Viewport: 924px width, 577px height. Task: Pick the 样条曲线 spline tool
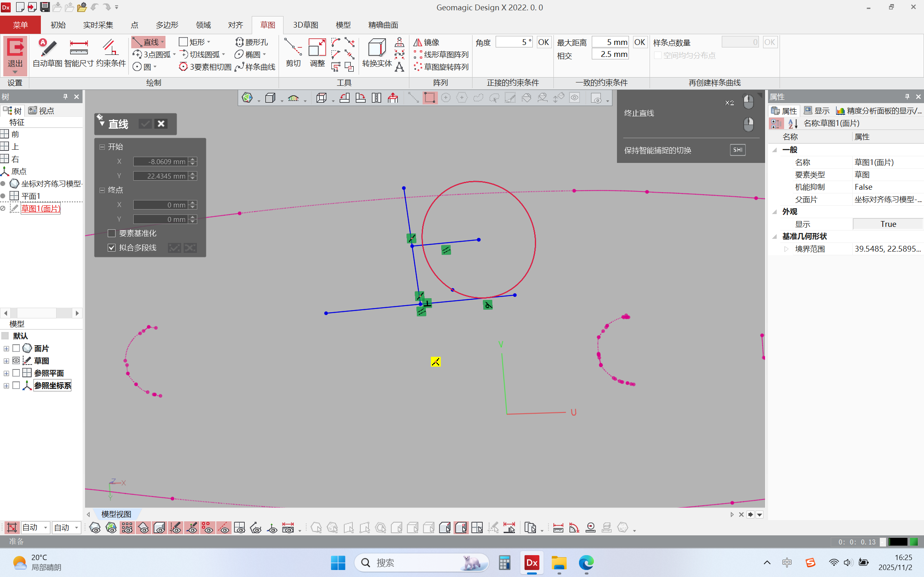255,67
